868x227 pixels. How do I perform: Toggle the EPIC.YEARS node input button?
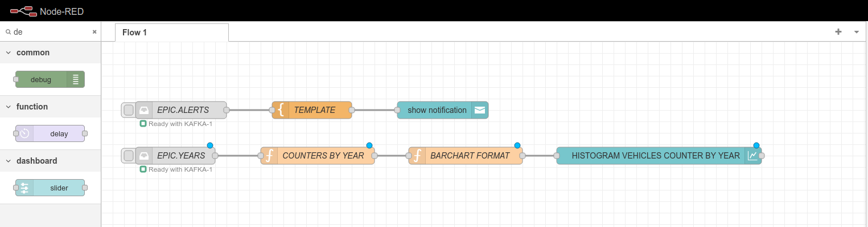point(129,155)
